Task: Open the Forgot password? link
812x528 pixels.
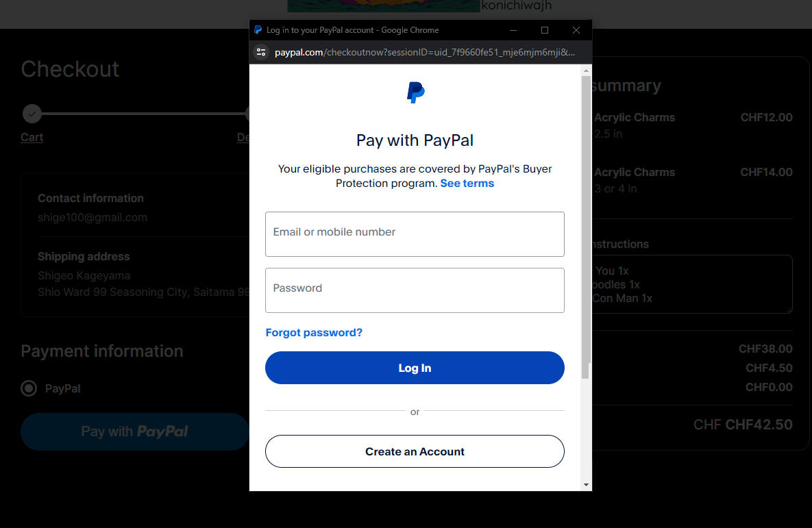Action: point(314,333)
